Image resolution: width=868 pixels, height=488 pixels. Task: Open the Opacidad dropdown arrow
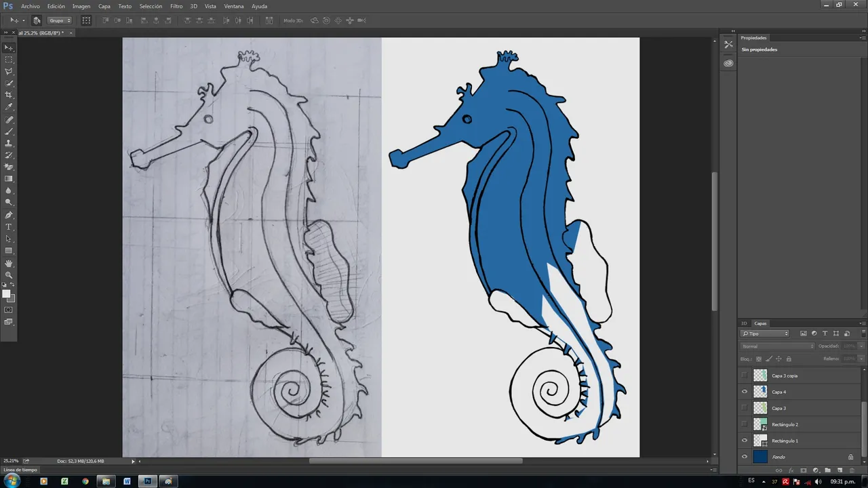tap(860, 346)
